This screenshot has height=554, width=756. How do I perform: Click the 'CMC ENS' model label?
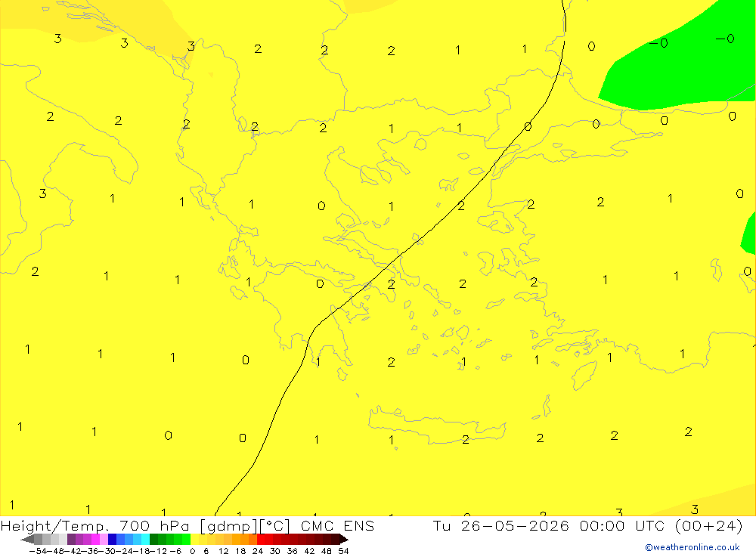coord(337,525)
